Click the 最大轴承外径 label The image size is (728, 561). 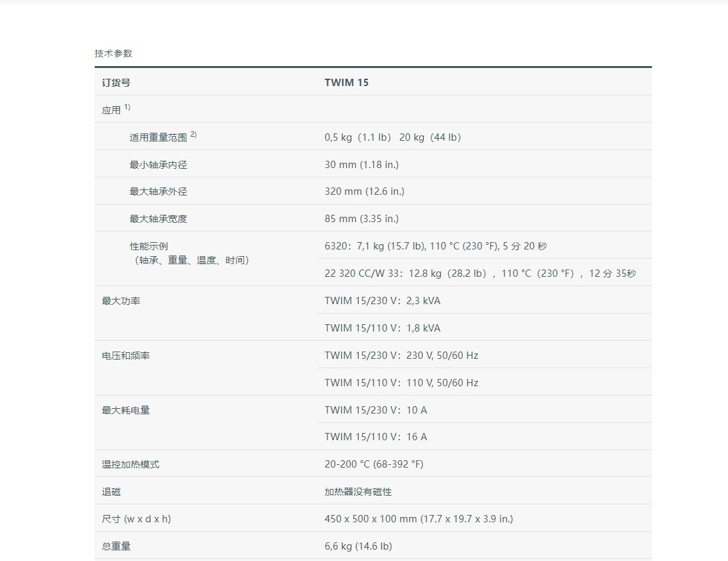(x=158, y=191)
